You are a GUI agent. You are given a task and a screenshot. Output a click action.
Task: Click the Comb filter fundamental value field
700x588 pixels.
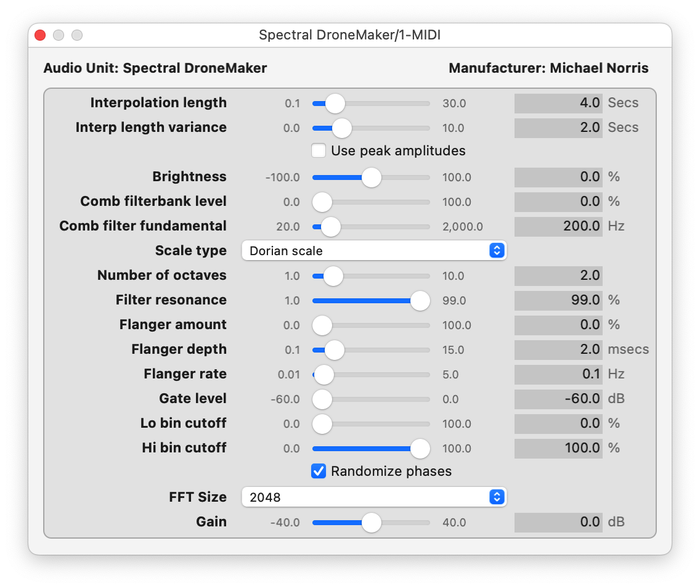558,226
